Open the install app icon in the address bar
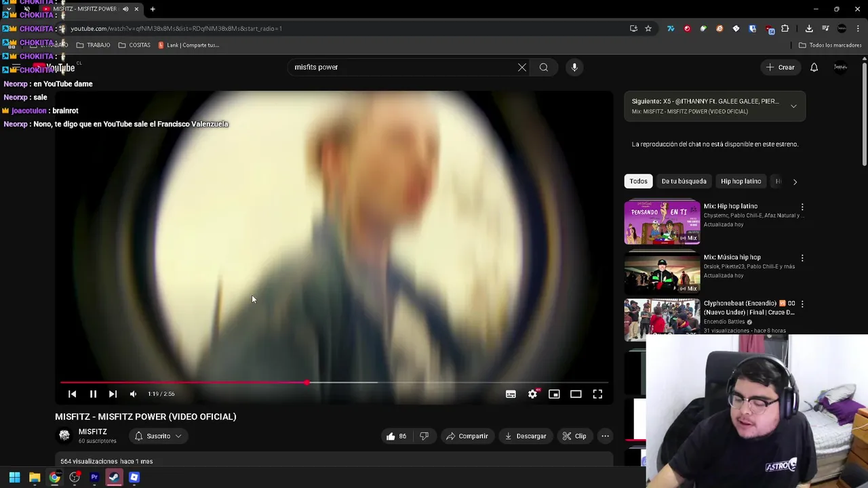The width and height of the screenshot is (868, 488). (633, 28)
